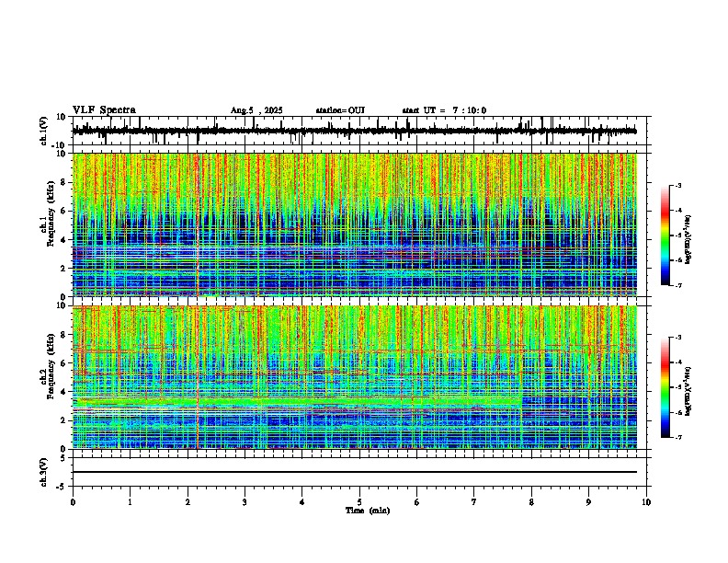Click the "station=OUI" header label
Screen dimensions: 728x563
(x=340, y=110)
